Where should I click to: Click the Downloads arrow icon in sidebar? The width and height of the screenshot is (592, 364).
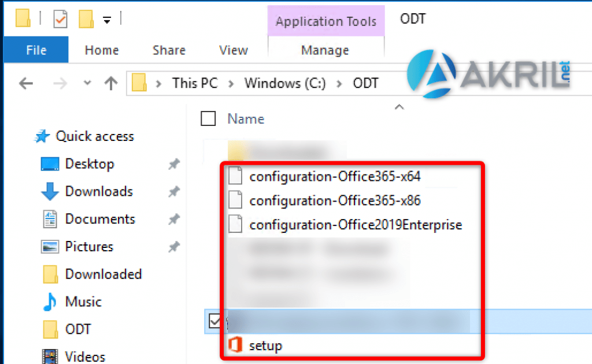50,191
